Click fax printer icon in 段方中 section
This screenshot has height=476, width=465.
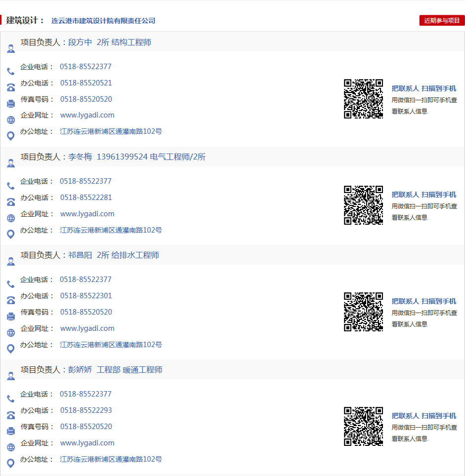11,104
